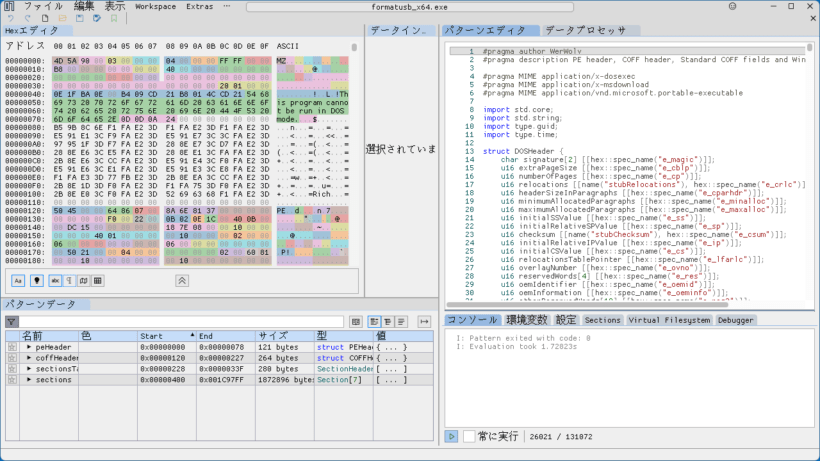This screenshot has height=461, width=820.
Task: Switch to the Debugger tab
Action: 735,320
